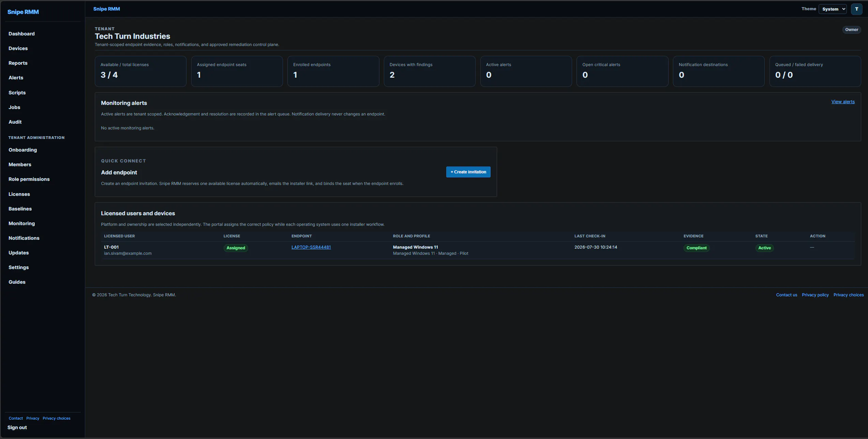Select the Queued / failed delivery card
Viewport: 868px width, 439px height.
tap(815, 71)
